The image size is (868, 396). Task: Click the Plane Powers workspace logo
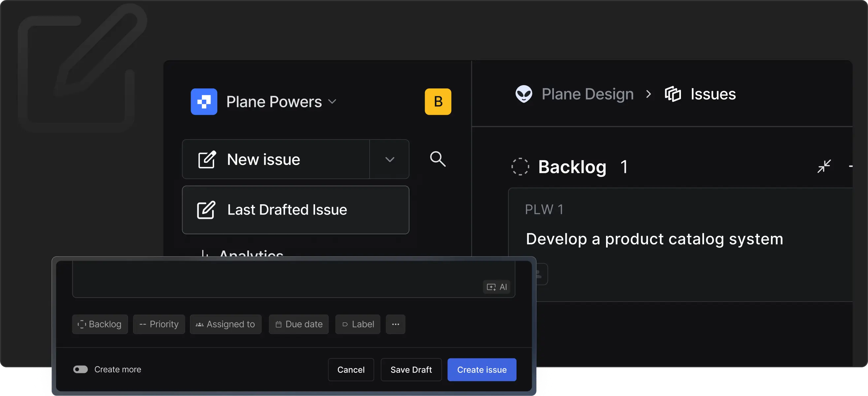(204, 101)
